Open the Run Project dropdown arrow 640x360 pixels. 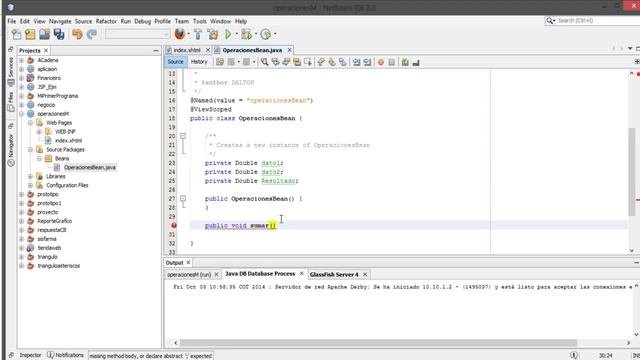[x=236, y=34]
